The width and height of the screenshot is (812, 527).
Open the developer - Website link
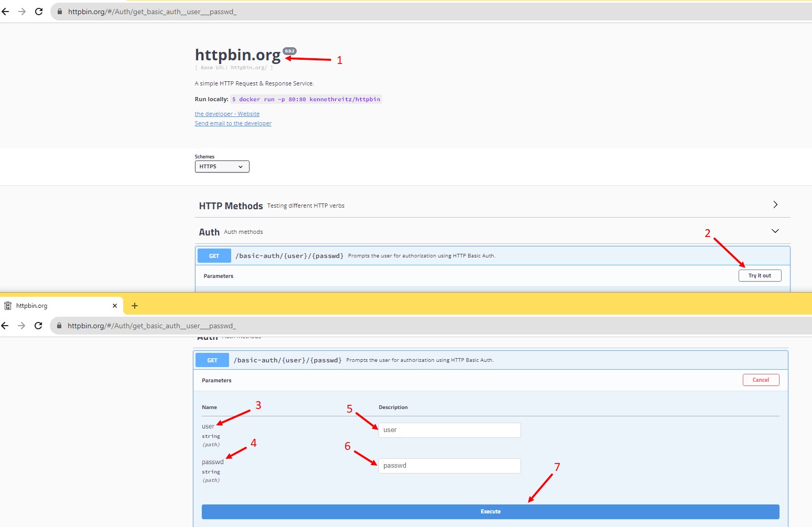[x=227, y=114]
